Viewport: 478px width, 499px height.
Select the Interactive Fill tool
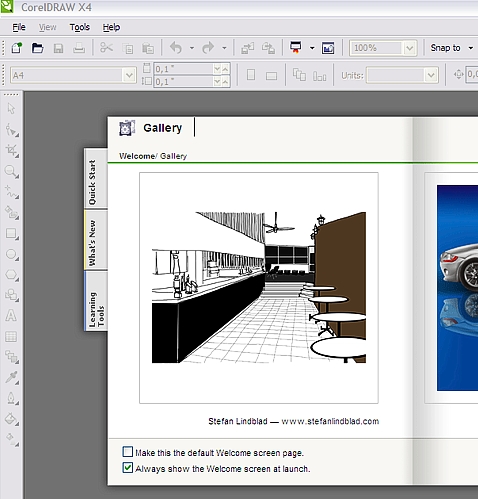pos(12,439)
